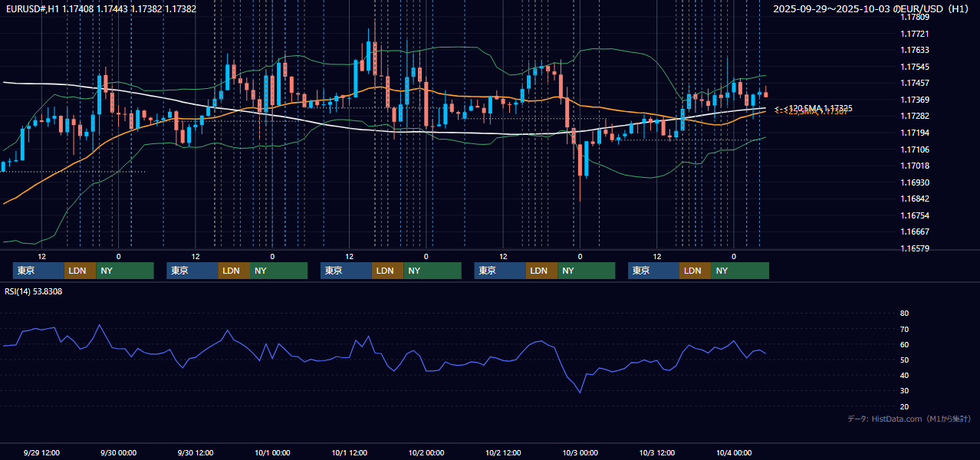Screen dimensions: 980x460
Task: Pick the RSI 30 level label
Action: (904, 391)
